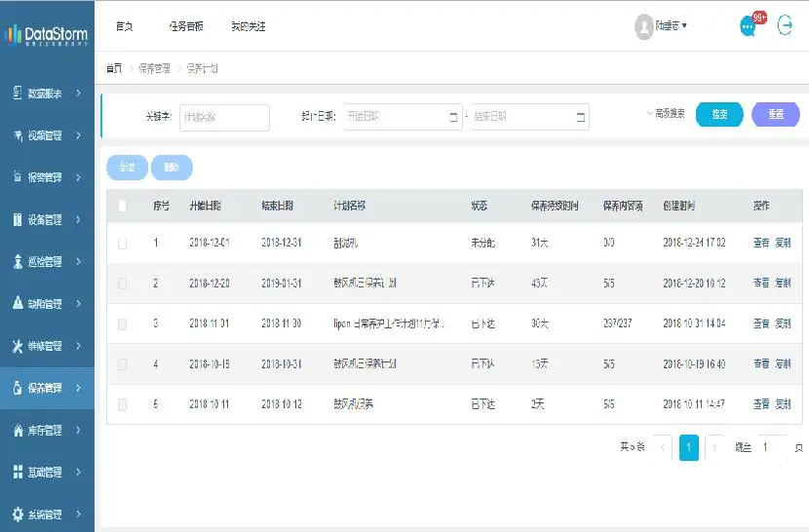Click the 视频管理 camera icon in sidebar
Viewport: 809px width, 532px height.
click(18, 135)
